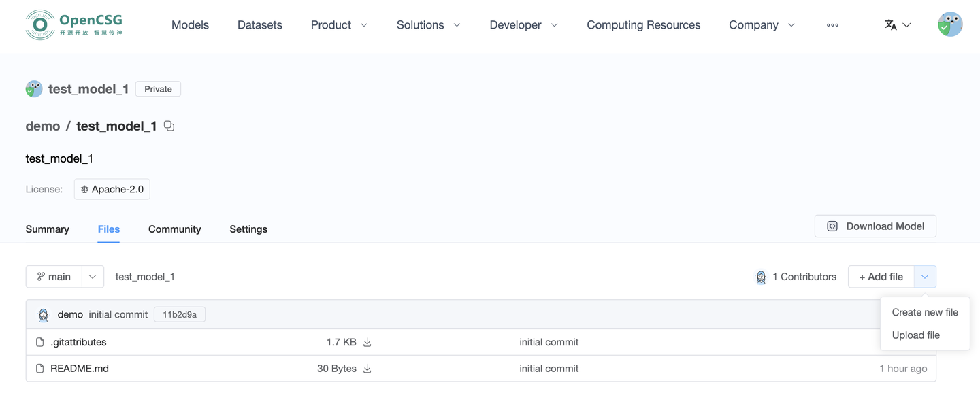Collapse the Add file dropdown arrow
Image resolution: width=980 pixels, height=406 pixels.
coord(925,277)
